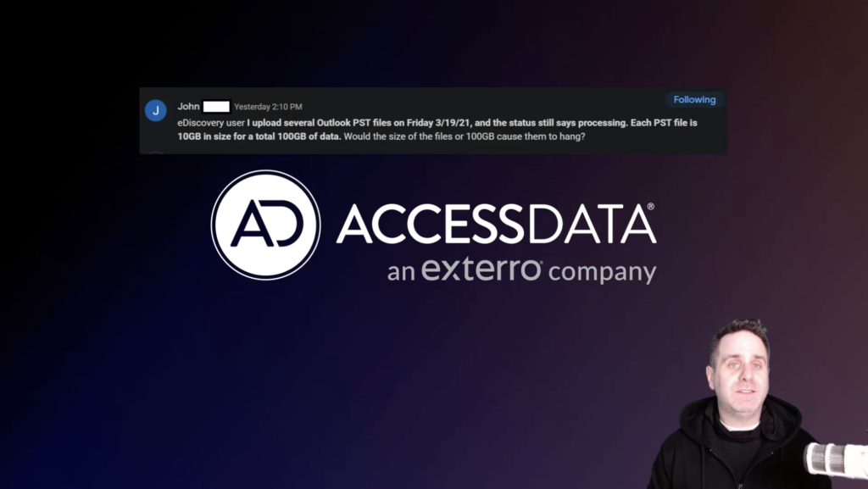Click the exterro wordmark logo
868x489 pixels.
pos(481,270)
